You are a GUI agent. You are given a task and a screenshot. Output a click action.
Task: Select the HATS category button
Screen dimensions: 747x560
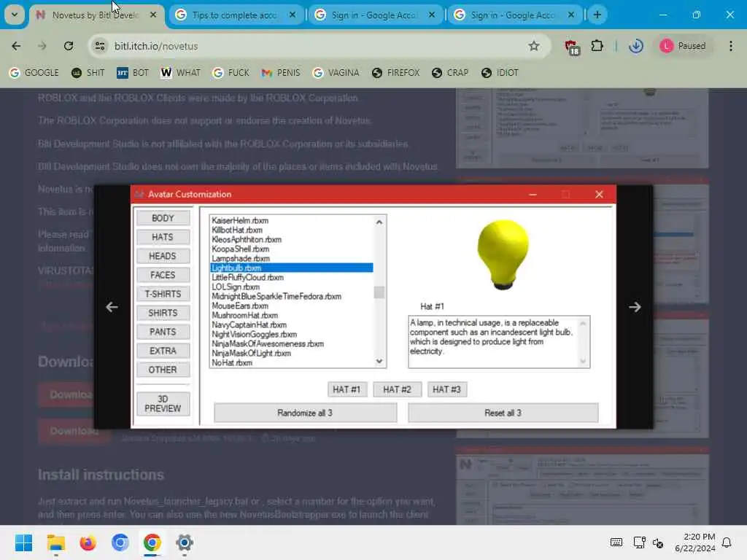pos(163,237)
